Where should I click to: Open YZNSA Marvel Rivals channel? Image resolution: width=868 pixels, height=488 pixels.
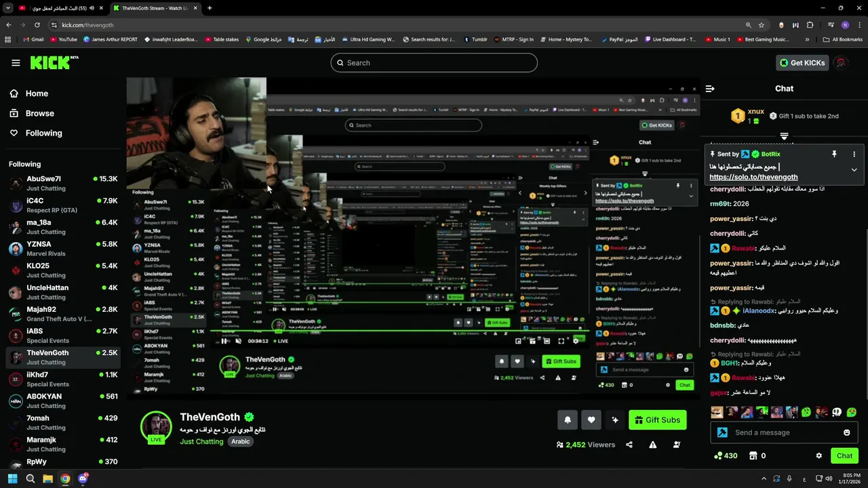click(x=63, y=249)
